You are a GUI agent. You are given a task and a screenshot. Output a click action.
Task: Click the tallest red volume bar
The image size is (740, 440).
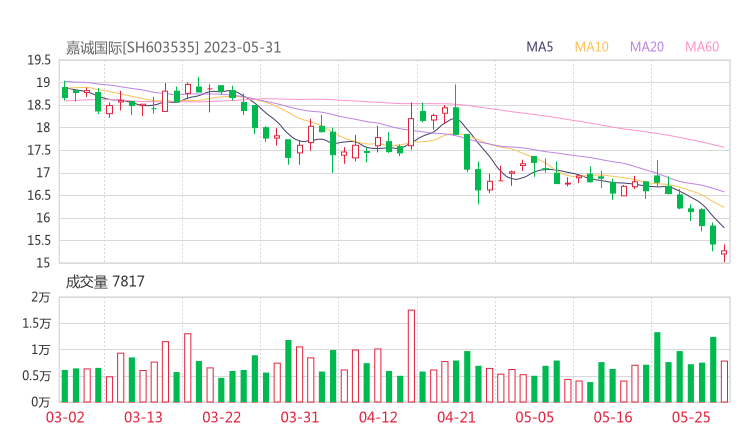[412, 356]
